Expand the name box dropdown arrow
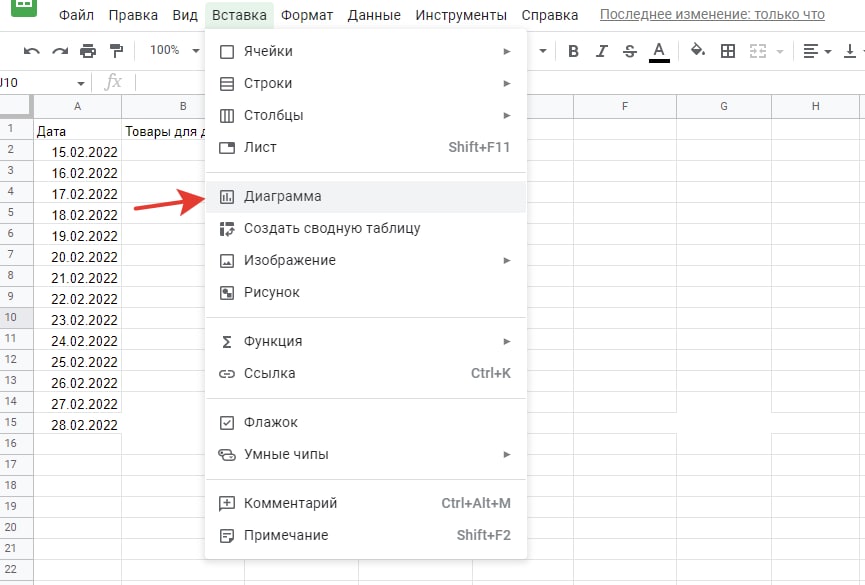The width and height of the screenshot is (865, 585). tap(81, 82)
